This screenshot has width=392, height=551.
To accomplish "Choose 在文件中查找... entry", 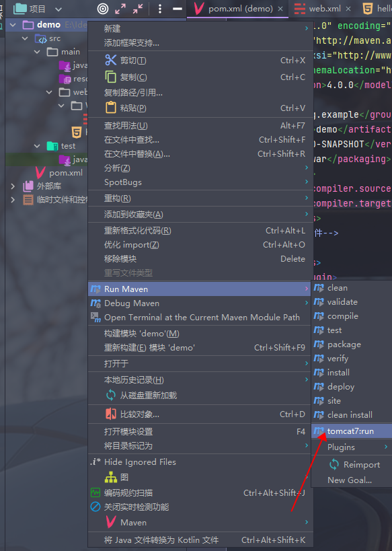I will (x=200, y=139).
